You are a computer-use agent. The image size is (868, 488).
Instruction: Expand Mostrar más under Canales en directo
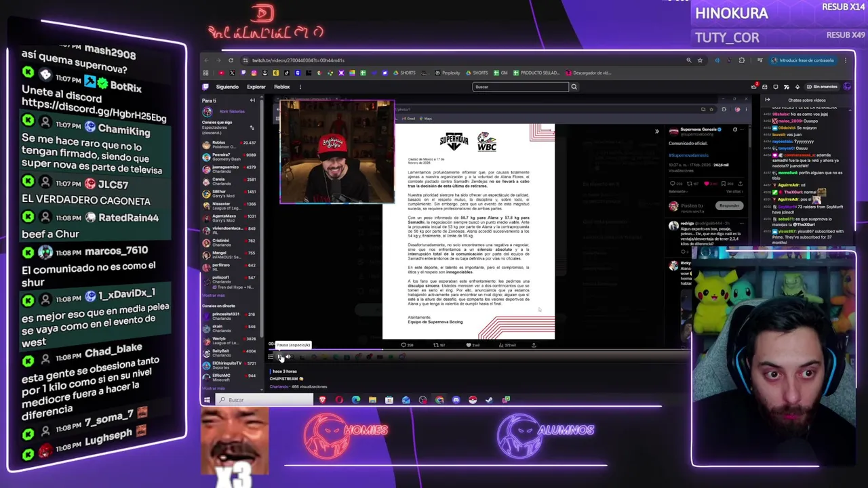(x=213, y=388)
